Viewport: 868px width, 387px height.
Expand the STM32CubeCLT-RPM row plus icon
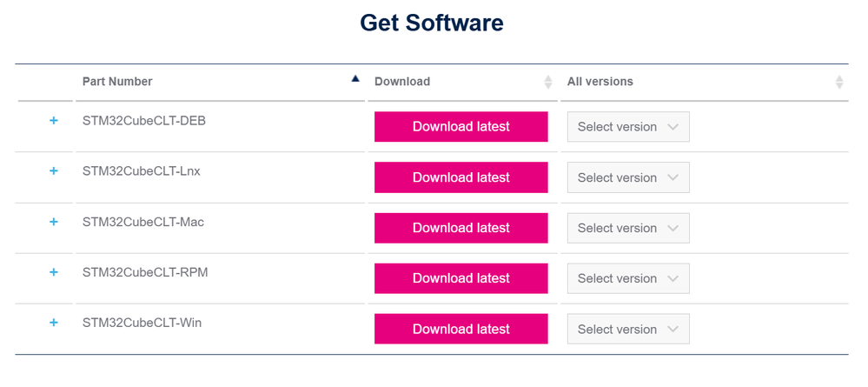coord(54,272)
